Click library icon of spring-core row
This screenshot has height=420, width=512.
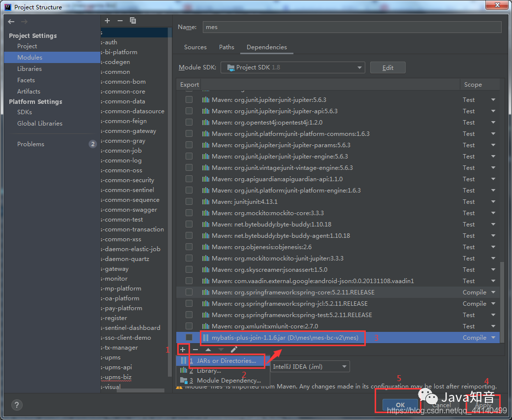[x=205, y=292]
